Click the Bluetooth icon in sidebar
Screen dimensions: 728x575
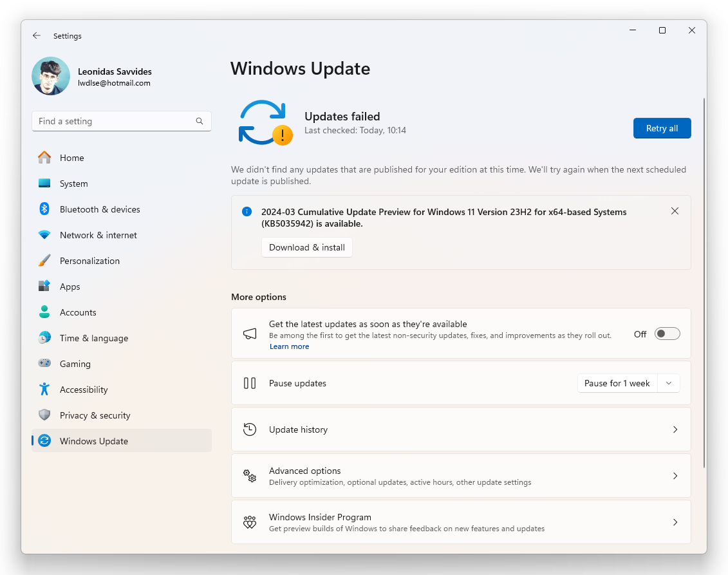[44, 209]
